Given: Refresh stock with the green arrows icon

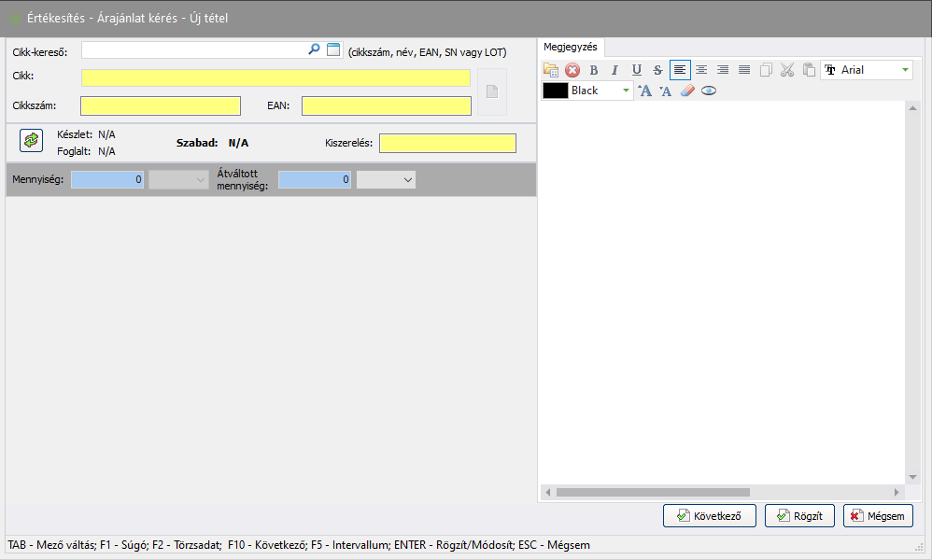Looking at the screenshot, I should click(32, 140).
